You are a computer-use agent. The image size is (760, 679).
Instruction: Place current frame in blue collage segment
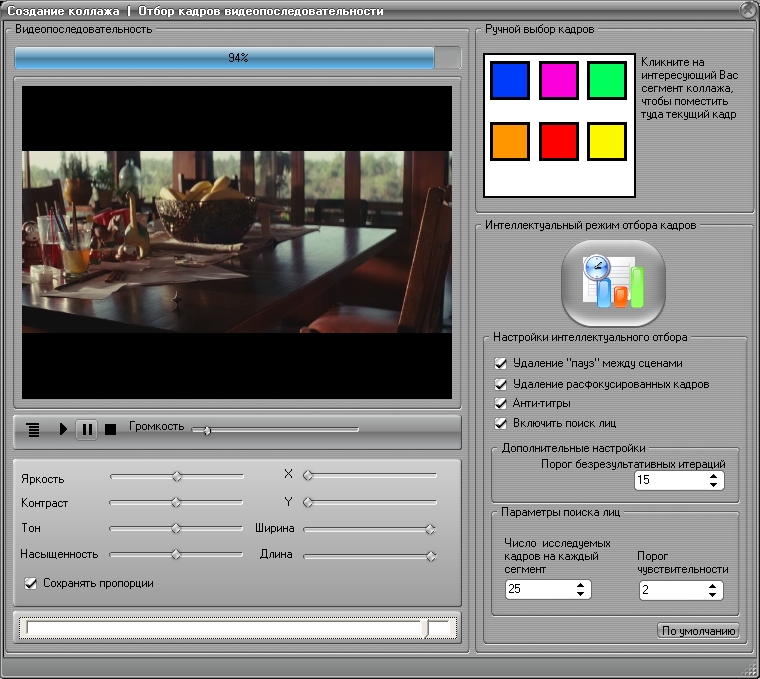509,80
